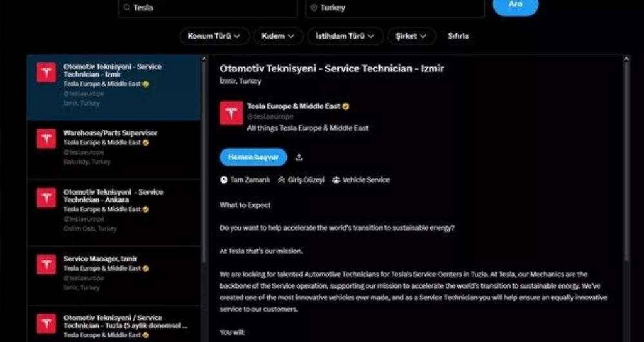
Task: Click the share icon beside Hemen başvur
Action: click(x=299, y=157)
